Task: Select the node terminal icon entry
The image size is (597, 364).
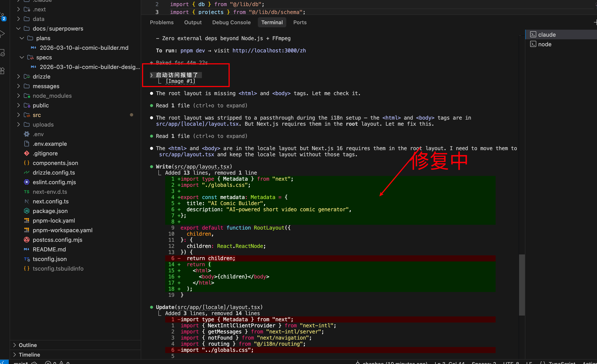Action: [533, 44]
